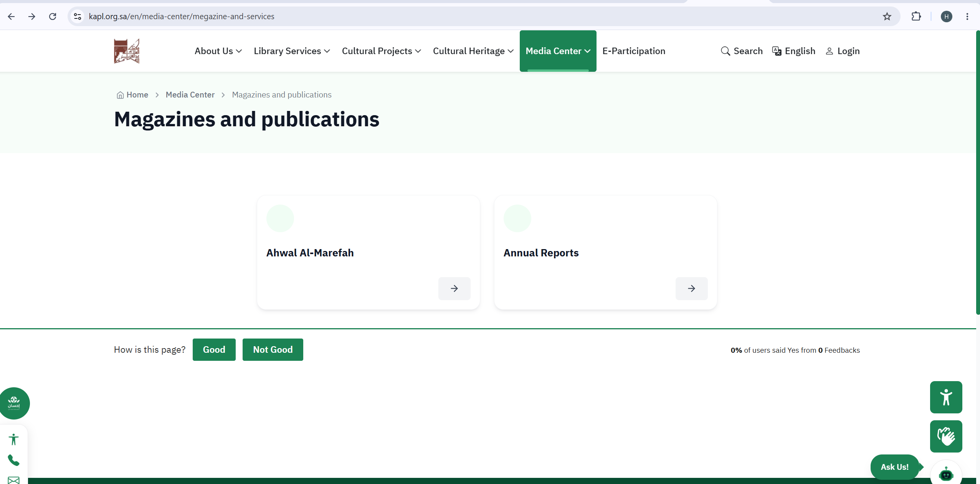The image size is (980, 484).
Task: Open the browser extensions puzzle icon
Action: coord(916,17)
